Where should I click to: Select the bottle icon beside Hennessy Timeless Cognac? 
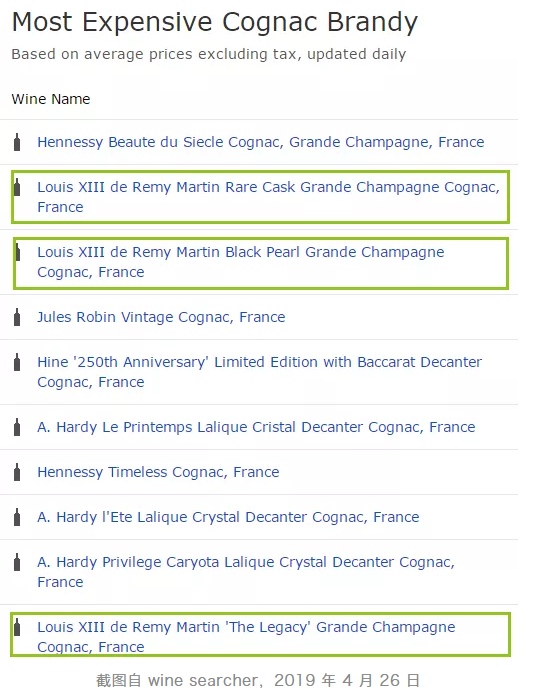(x=17, y=472)
